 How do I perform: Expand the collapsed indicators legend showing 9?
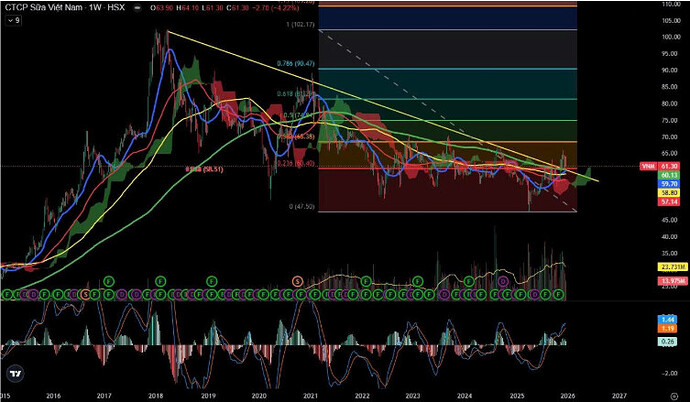pos(13,20)
